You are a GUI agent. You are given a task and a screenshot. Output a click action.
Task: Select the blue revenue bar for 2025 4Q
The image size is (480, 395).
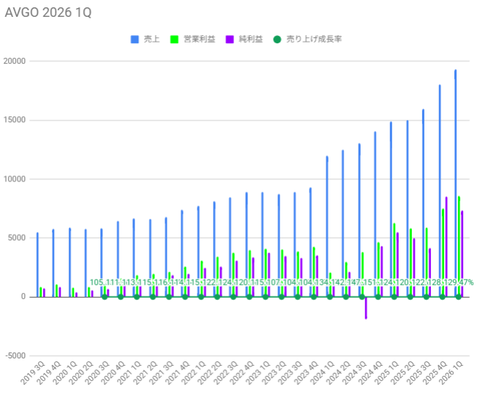[x=440, y=191]
